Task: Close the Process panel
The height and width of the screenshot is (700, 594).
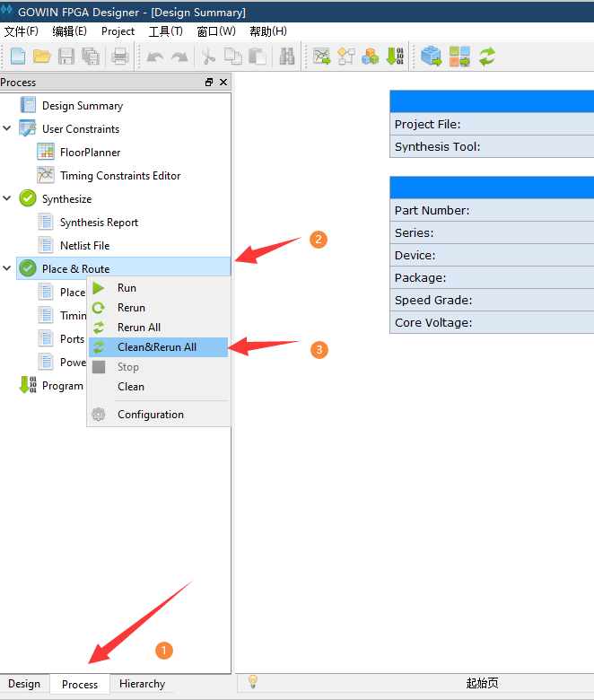Action: 223,83
